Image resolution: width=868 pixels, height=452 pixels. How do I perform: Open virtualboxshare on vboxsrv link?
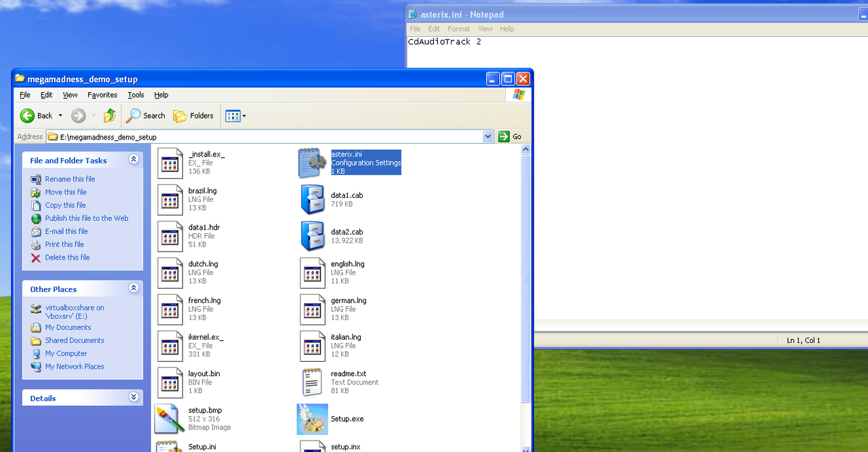click(x=75, y=312)
